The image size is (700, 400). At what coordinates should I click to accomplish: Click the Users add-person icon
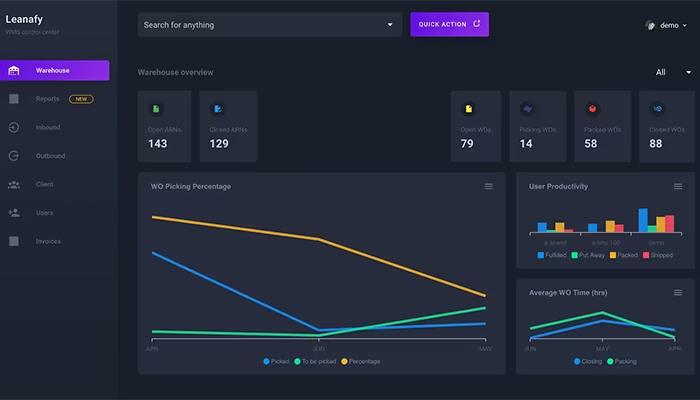pyautogui.click(x=14, y=212)
